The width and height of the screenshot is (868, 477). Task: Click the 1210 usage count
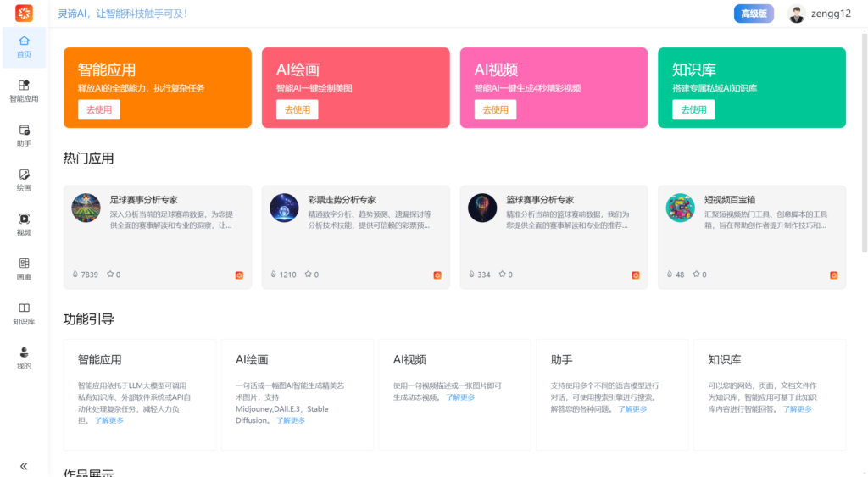(288, 275)
